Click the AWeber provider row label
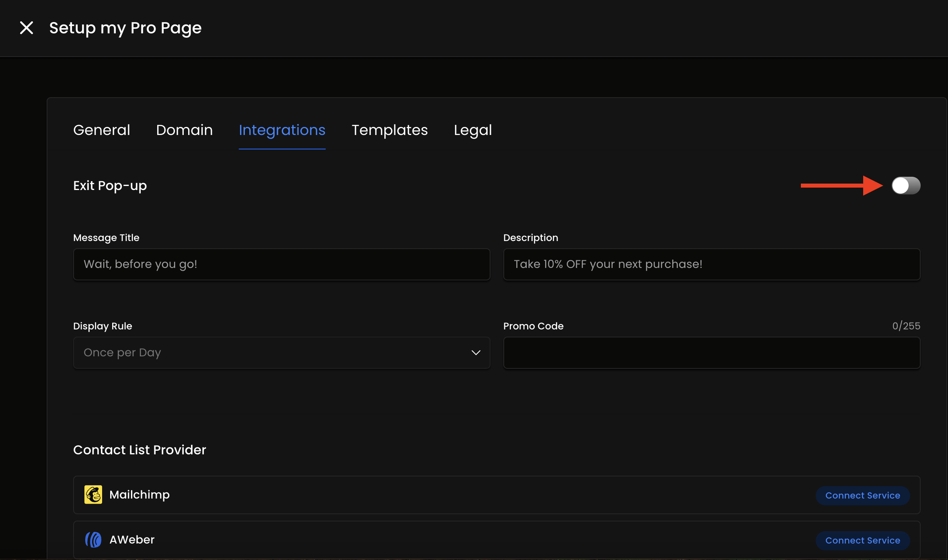The height and width of the screenshot is (560, 948). [132, 540]
